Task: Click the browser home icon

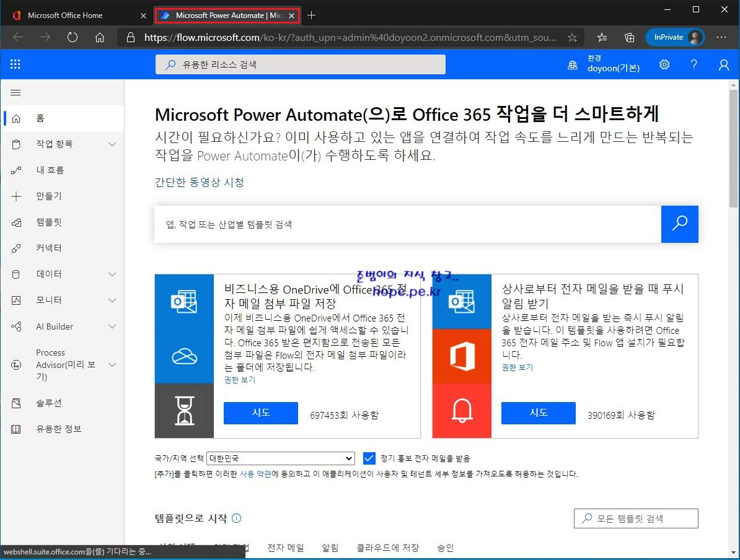Action: (x=100, y=37)
